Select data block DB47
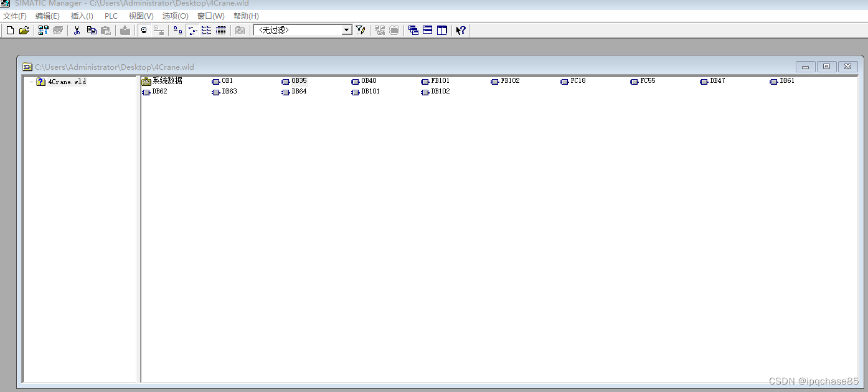 (712, 81)
